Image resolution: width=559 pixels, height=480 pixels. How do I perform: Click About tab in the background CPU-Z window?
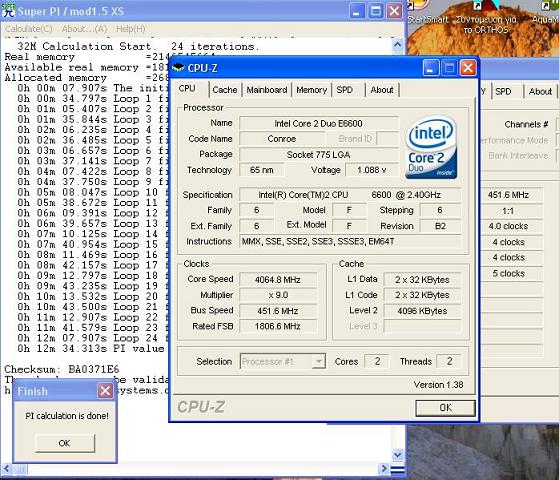point(540,91)
